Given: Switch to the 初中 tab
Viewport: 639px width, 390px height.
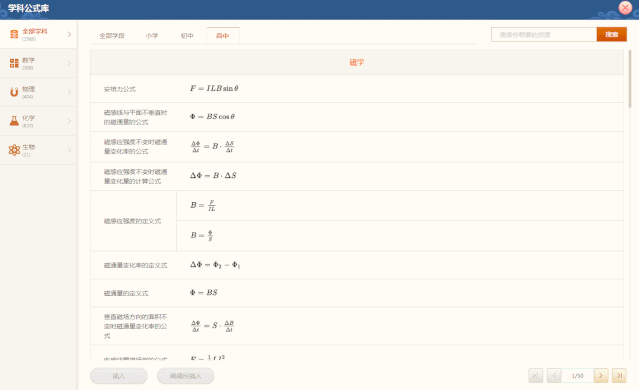Looking at the screenshot, I should [x=187, y=36].
